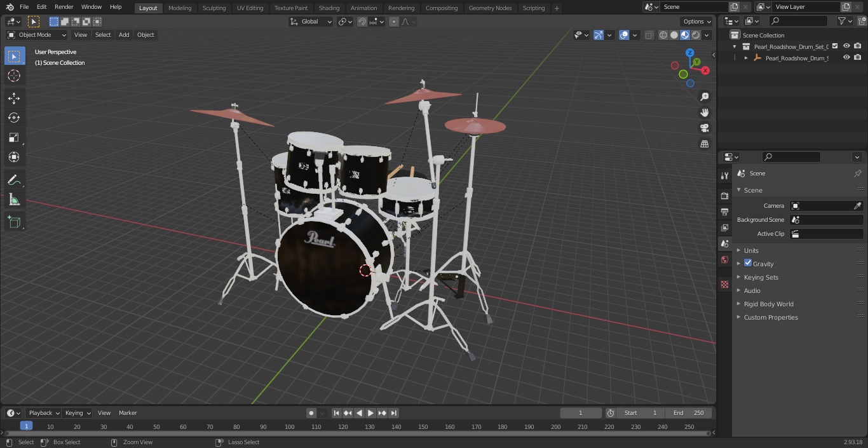Switch perspective/orthographic grid icon

pos(704,144)
